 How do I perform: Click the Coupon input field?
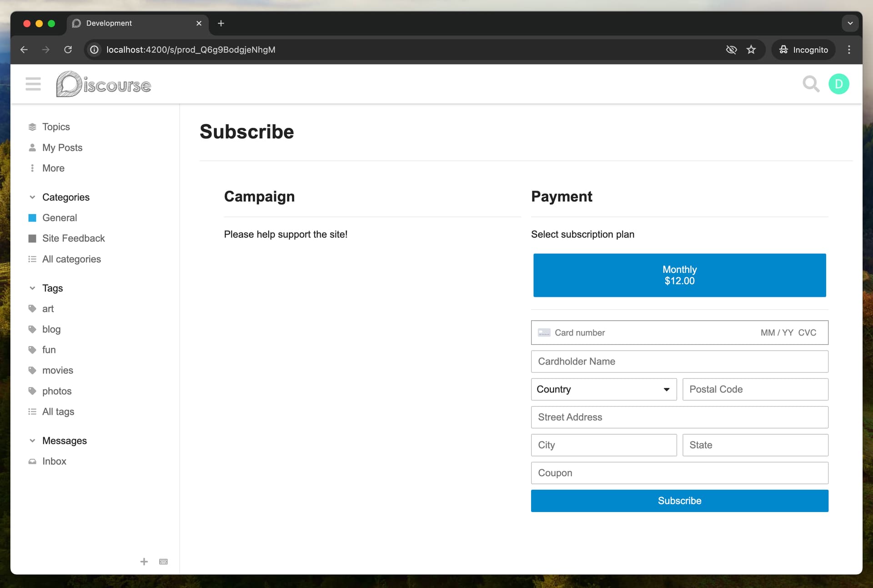coord(679,473)
